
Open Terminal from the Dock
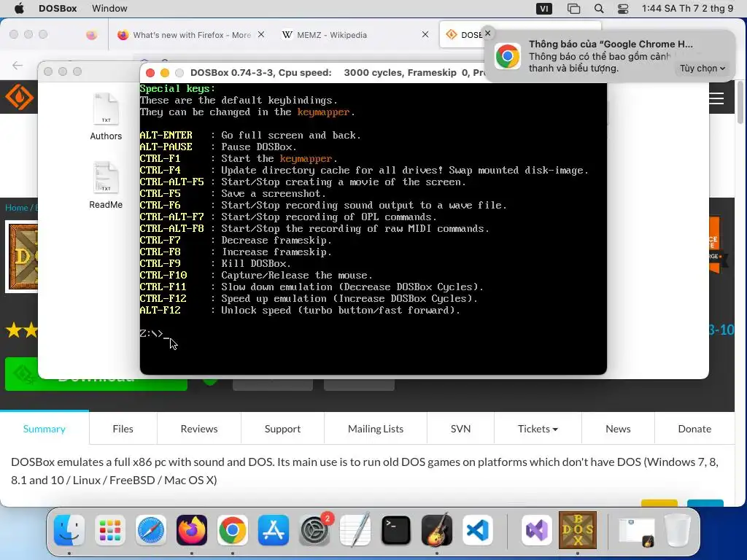tap(396, 530)
